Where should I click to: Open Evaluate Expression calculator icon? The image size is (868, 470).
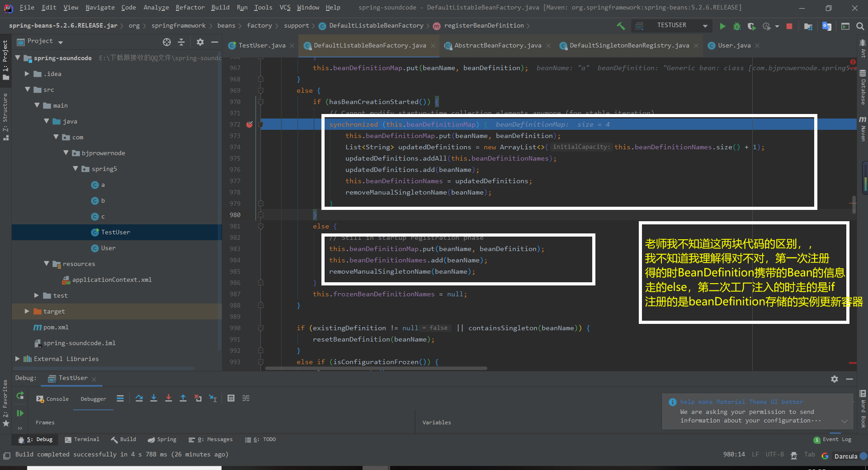tap(231, 398)
